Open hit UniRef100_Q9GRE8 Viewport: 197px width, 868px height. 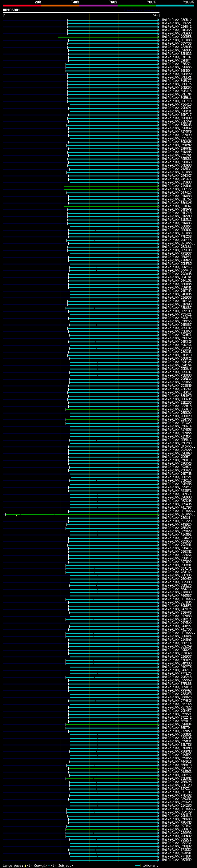coord(176,37)
